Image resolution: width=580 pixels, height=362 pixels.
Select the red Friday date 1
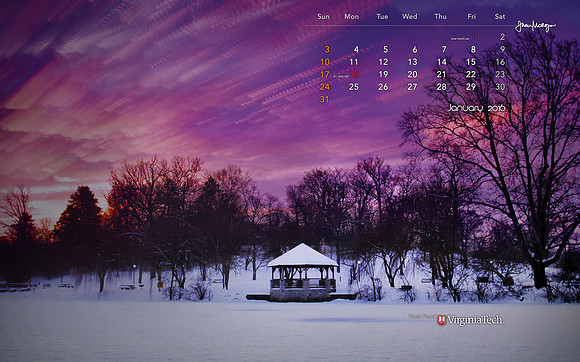tap(473, 37)
